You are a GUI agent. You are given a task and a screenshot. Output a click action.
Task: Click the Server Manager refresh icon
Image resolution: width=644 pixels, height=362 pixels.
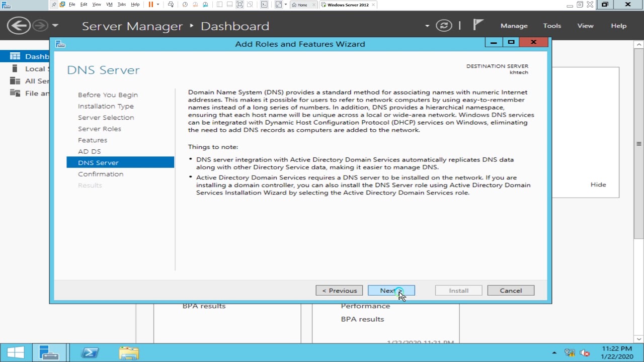tap(444, 26)
